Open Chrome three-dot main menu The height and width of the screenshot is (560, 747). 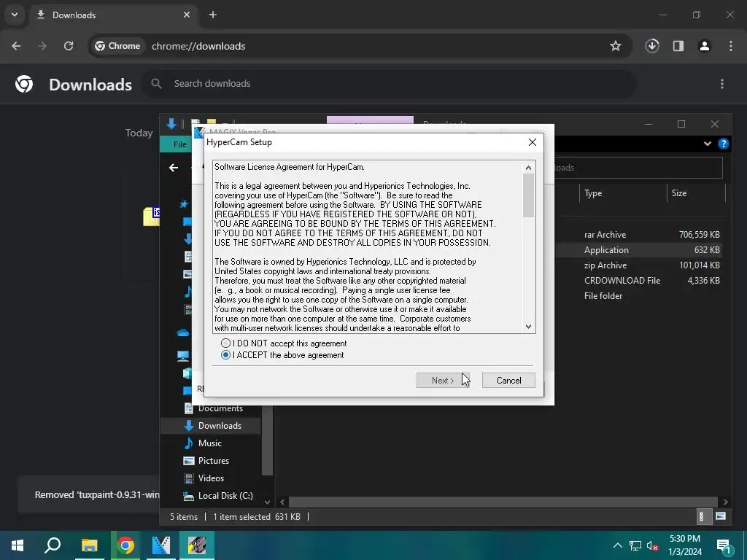click(731, 46)
